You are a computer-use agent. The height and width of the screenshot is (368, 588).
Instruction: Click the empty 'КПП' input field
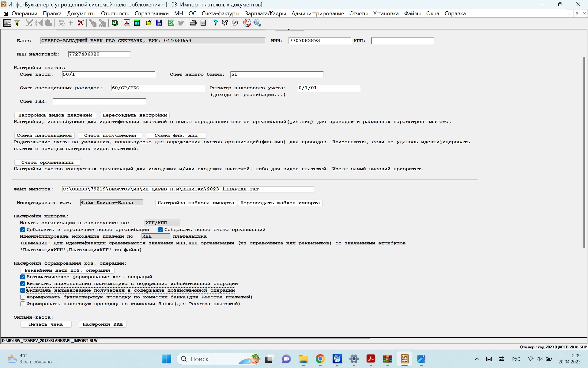point(402,41)
